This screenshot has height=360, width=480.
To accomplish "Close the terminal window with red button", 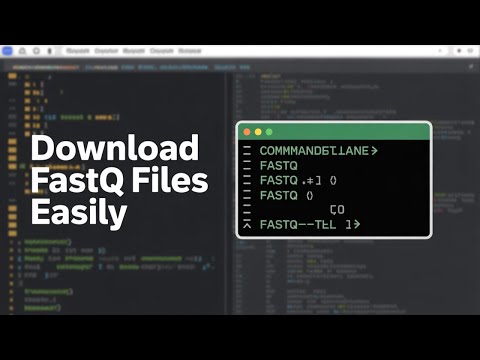I will click(247, 132).
